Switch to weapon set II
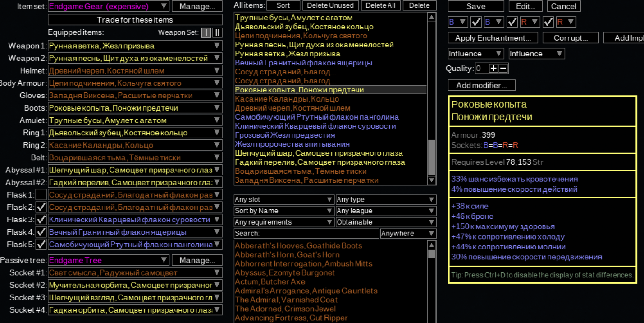 217,32
